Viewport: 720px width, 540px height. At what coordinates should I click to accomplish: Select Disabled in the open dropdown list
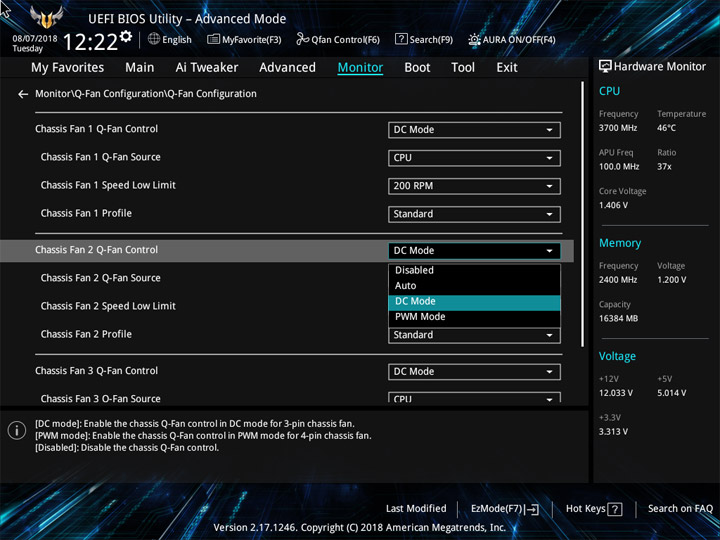click(474, 270)
